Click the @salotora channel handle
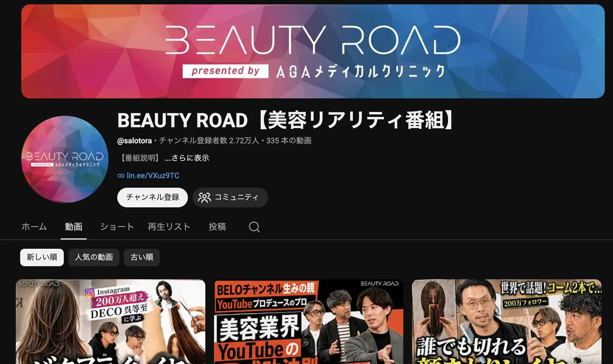This screenshot has width=613, height=364. click(135, 141)
